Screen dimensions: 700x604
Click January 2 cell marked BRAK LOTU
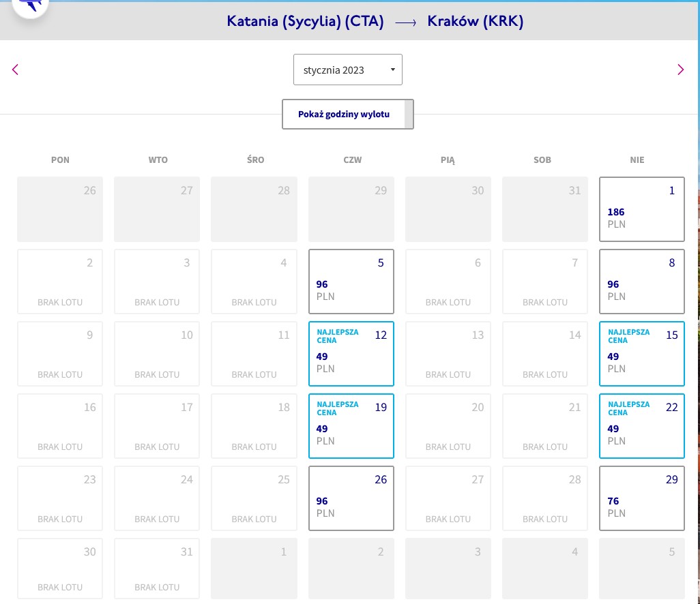(x=60, y=282)
